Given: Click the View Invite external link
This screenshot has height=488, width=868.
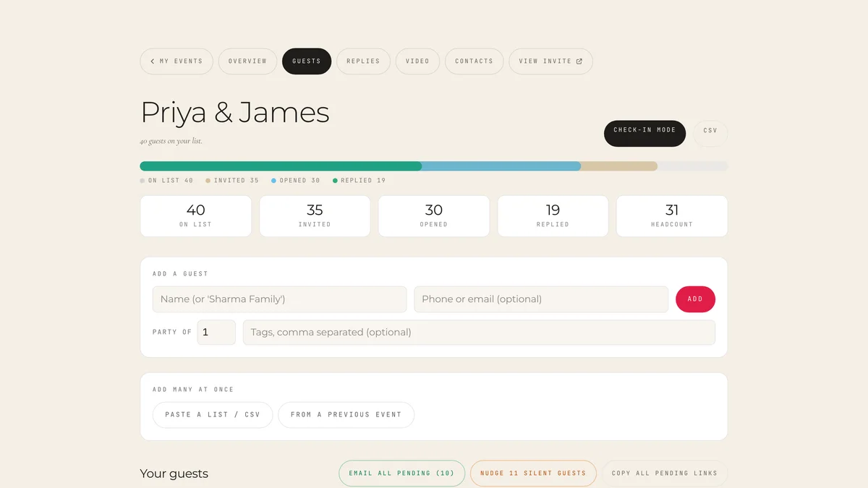Looking at the screenshot, I should [x=550, y=61].
